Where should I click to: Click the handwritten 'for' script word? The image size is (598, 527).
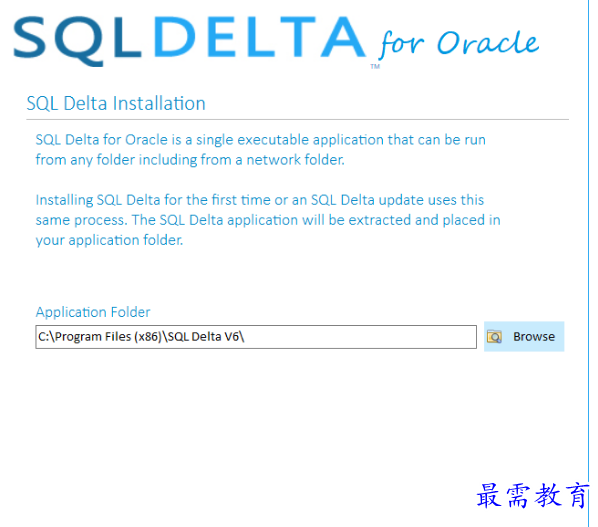point(401,44)
